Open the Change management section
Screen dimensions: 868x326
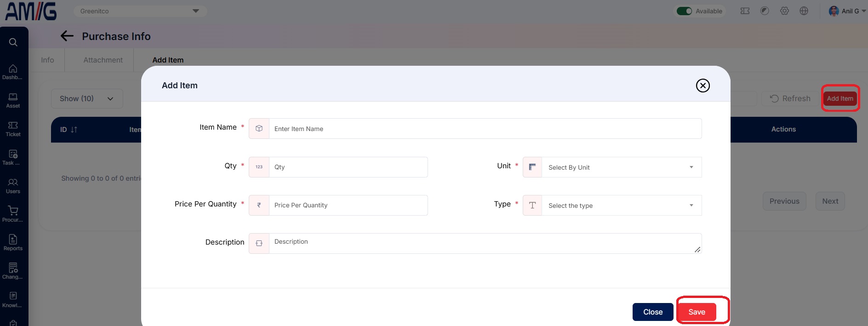13,271
